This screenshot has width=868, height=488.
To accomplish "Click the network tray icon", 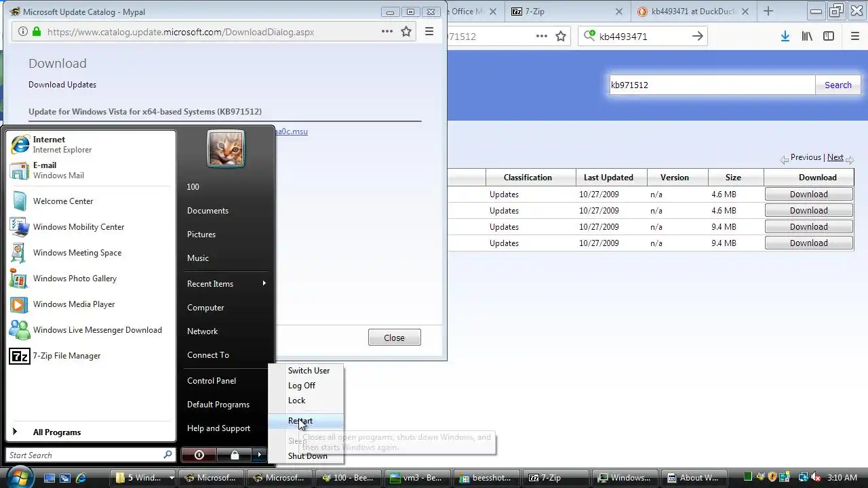I will click(803, 478).
